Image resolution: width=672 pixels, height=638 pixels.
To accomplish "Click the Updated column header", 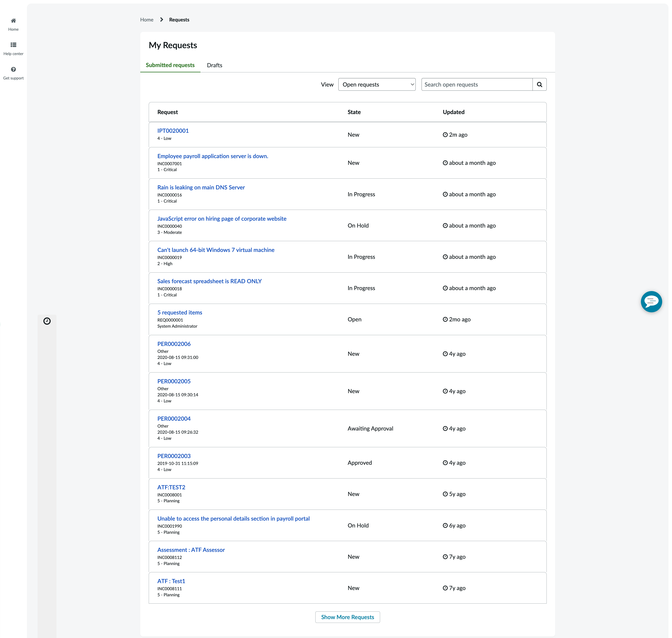I will (x=453, y=112).
